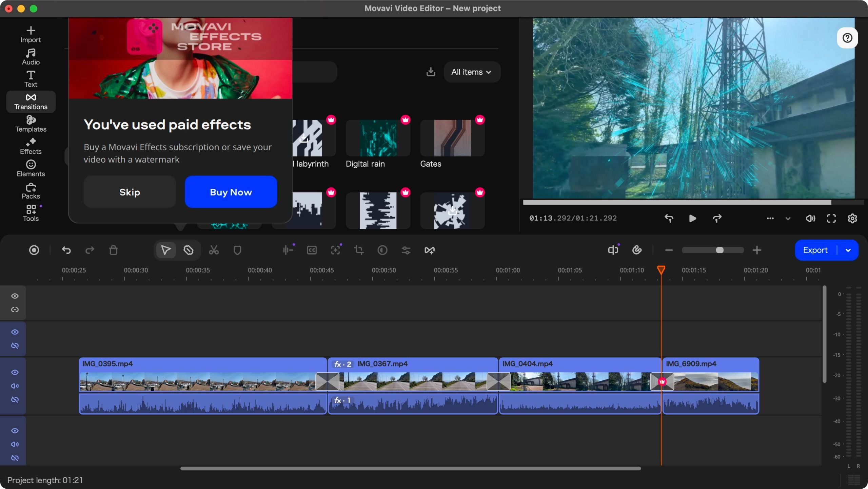Open the Packs section
Screen dimensions: 868x489
pyautogui.click(x=31, y=191)
